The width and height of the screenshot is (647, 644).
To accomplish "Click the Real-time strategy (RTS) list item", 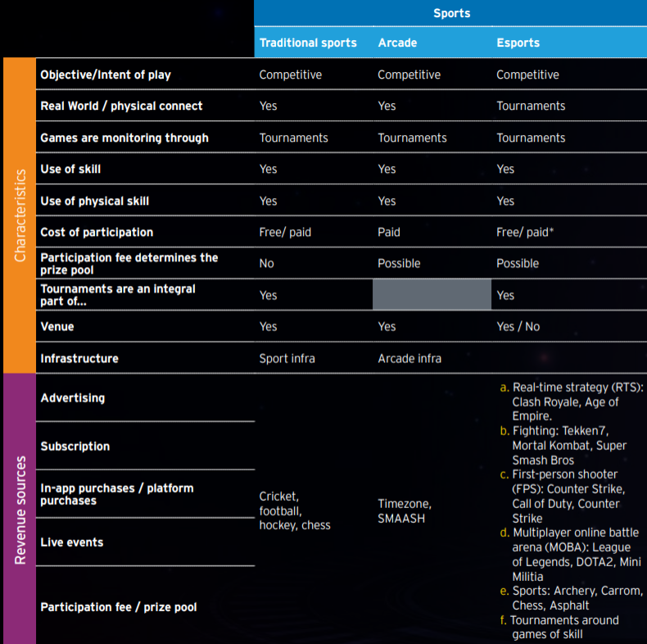I will coord(572,401).
